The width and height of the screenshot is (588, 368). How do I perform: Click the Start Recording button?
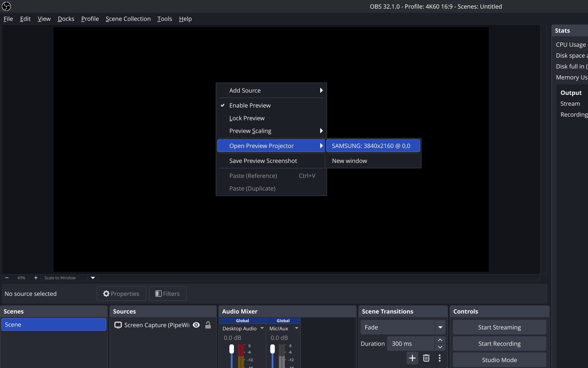coord(499,343)
